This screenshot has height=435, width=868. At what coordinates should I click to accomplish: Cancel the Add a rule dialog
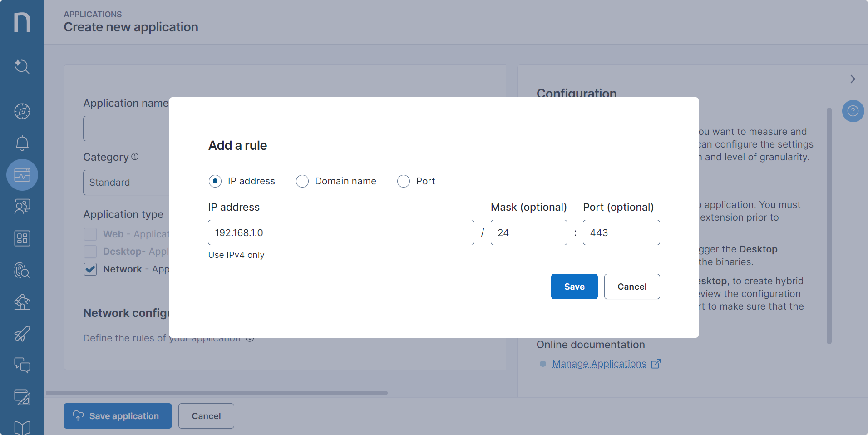[631, 287]
